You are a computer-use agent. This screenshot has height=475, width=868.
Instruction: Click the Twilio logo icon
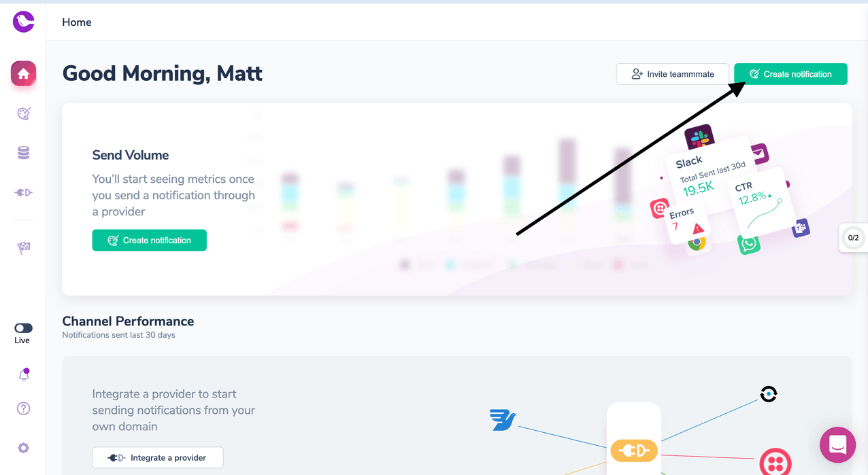pos(775,463)
